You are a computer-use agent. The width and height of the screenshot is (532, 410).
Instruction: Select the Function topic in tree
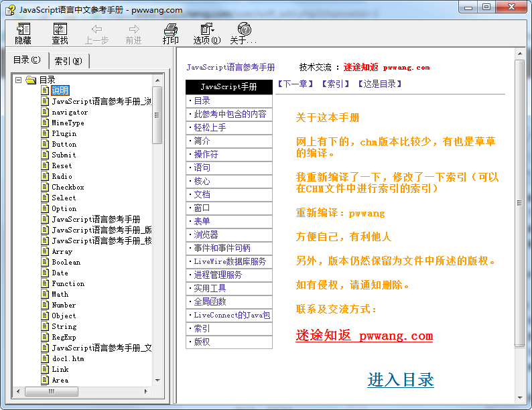pos(68,284)
